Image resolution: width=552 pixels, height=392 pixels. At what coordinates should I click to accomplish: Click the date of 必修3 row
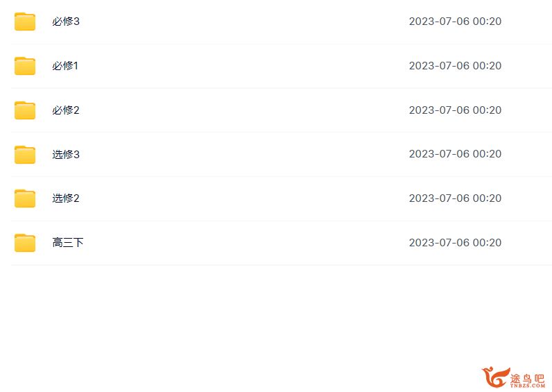[455, 22]
